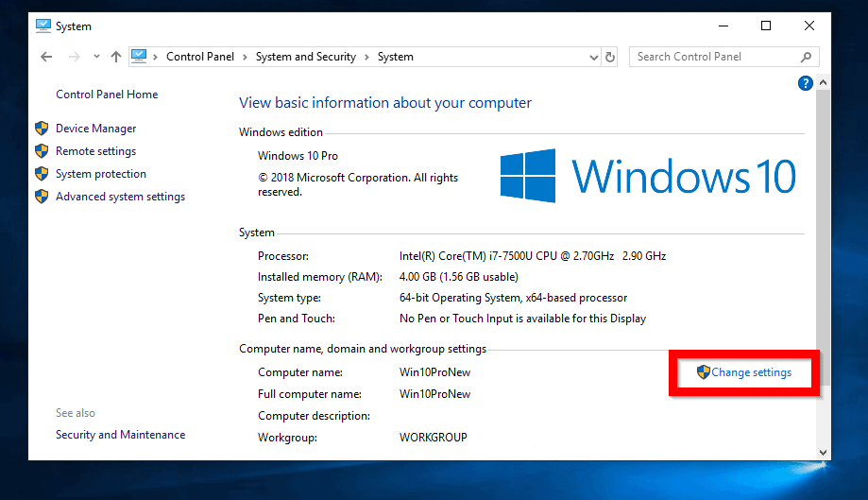Go up one level with the up arrow

pyautogui.click(x=115, y=57)
